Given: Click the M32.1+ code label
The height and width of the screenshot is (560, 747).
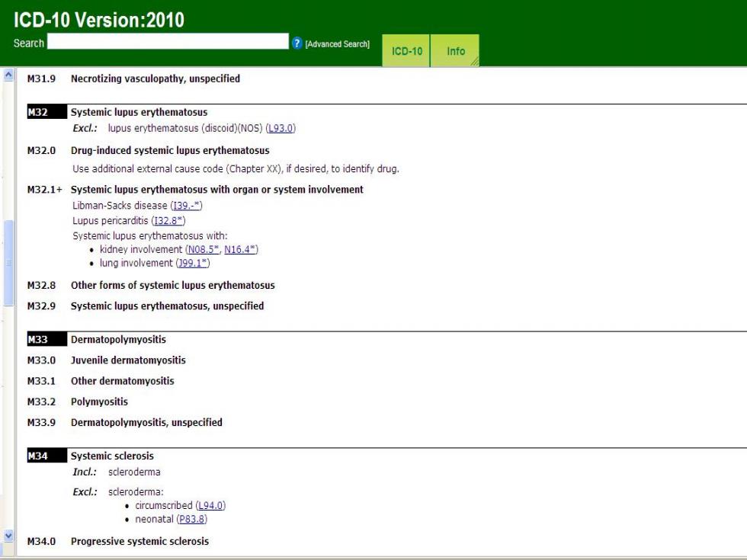Looking at the screenshot, I should [x=44, y=190].
